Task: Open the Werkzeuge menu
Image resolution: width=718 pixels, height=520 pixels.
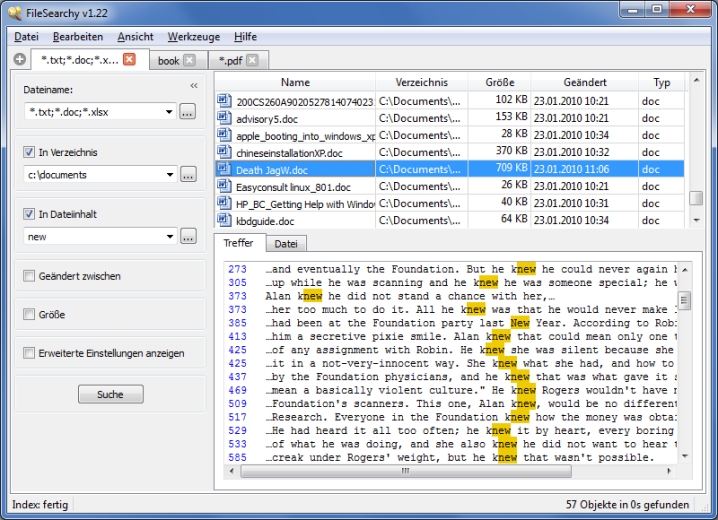Action: [193, 37]
